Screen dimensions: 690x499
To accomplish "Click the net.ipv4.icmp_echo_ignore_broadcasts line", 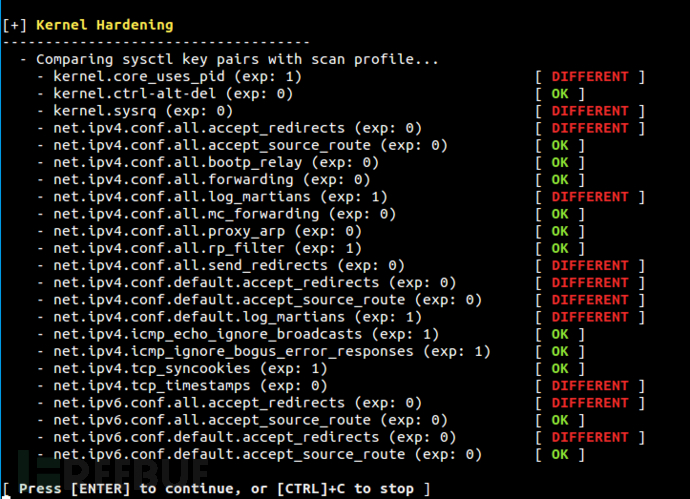I will pos(246,334).
